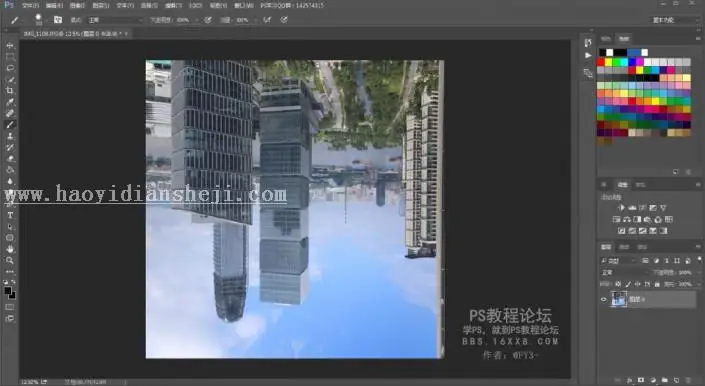The width and height of the screenshot is (705, 386).
Task: Select the Brush tool in toolbox
Action: (x=10, y=124)
